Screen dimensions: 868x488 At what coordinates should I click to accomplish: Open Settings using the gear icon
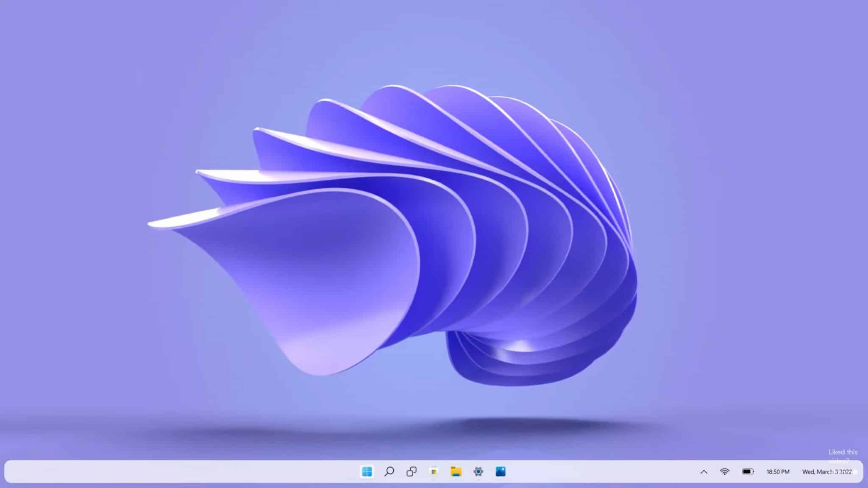[478, 471]
